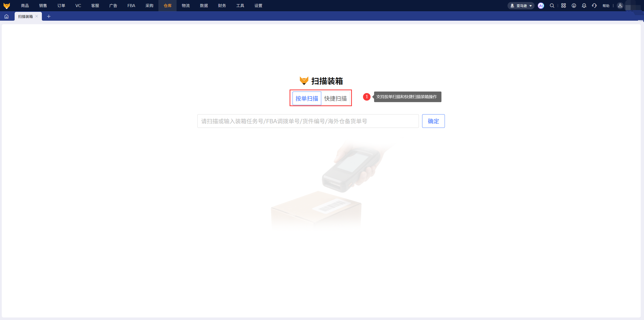This screenshot has height=320, width=644.
Task: Switch to 快捷扫描 mode
Action: point(335,98)
